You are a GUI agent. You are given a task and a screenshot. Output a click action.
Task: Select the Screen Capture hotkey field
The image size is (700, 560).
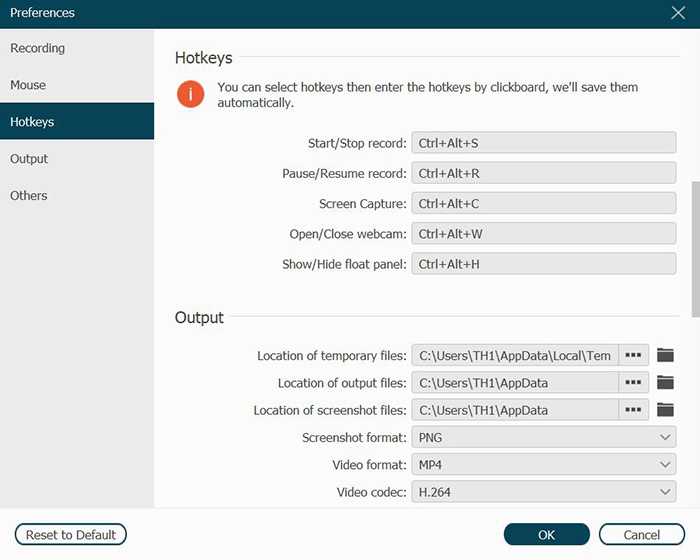543,203
